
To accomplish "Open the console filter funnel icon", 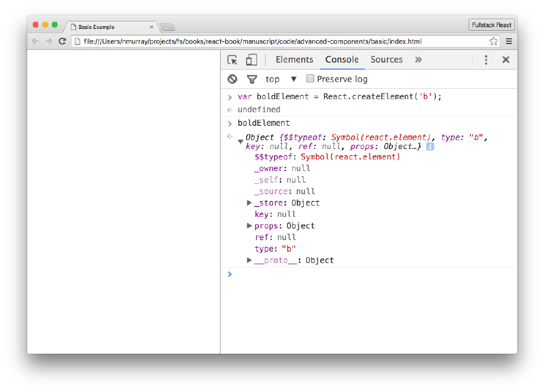I will point(251,79).
